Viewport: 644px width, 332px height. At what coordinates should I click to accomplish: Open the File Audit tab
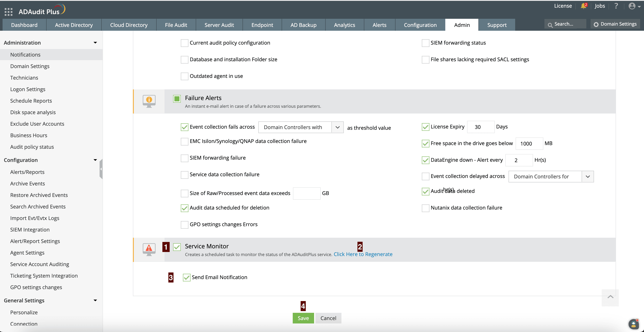[176, 25]
